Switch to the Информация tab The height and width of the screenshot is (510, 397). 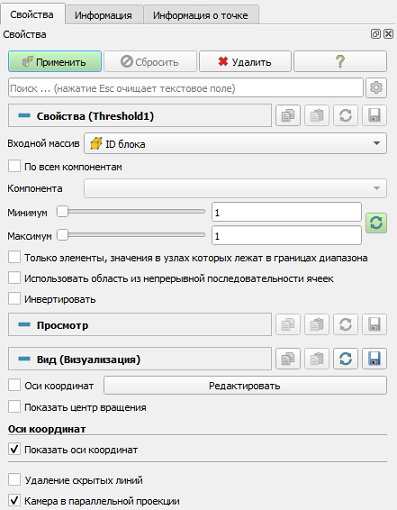(x=103, y=15)
